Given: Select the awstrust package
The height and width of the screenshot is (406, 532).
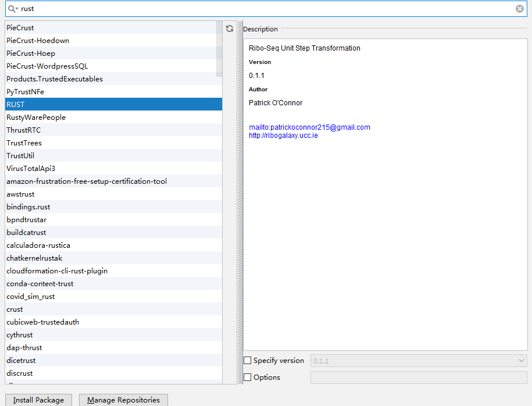Looking at the screenshot, I should (x=113, y=194).
